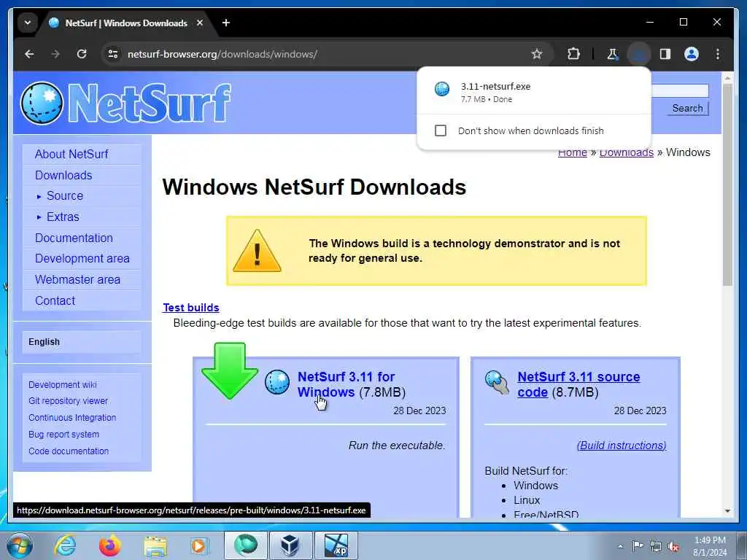Open Development area sidebar item
This screenshot has width=747, height=560.
82,259
